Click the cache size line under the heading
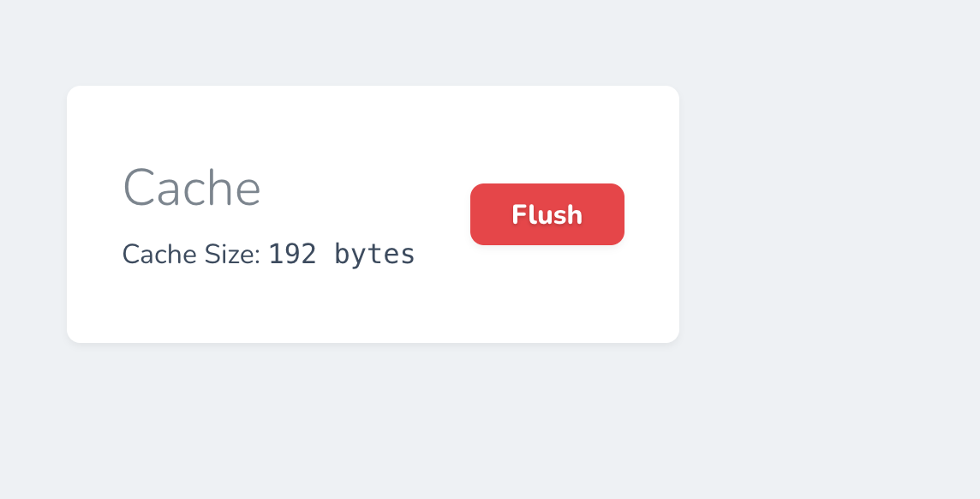Viewport: 980px width, 499px height. [268, 255]
